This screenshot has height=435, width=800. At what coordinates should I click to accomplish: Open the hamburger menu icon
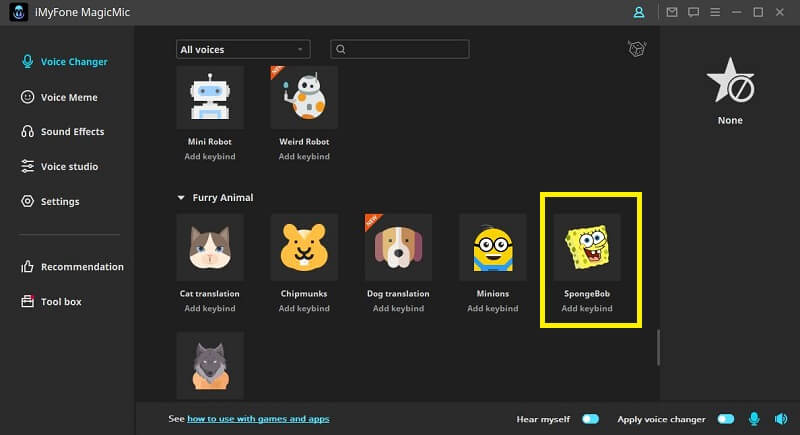pyautogui.click(x=715, y=12)
